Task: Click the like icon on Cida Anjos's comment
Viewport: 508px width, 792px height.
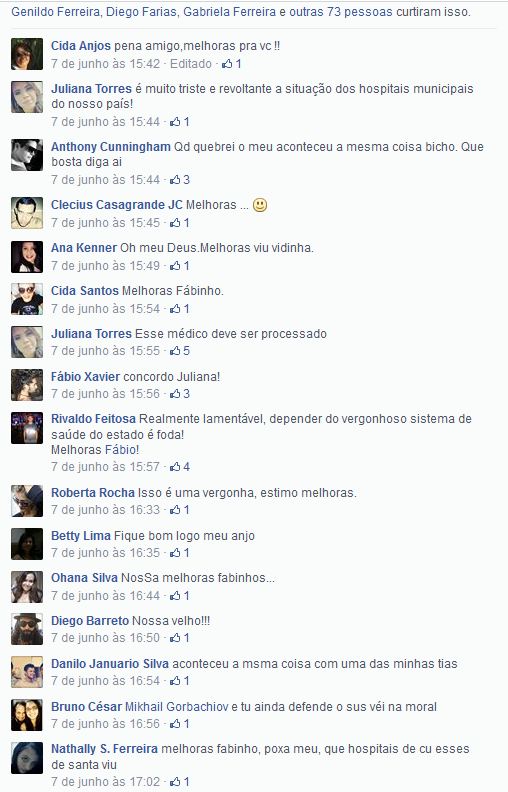Action: point(228,64)
